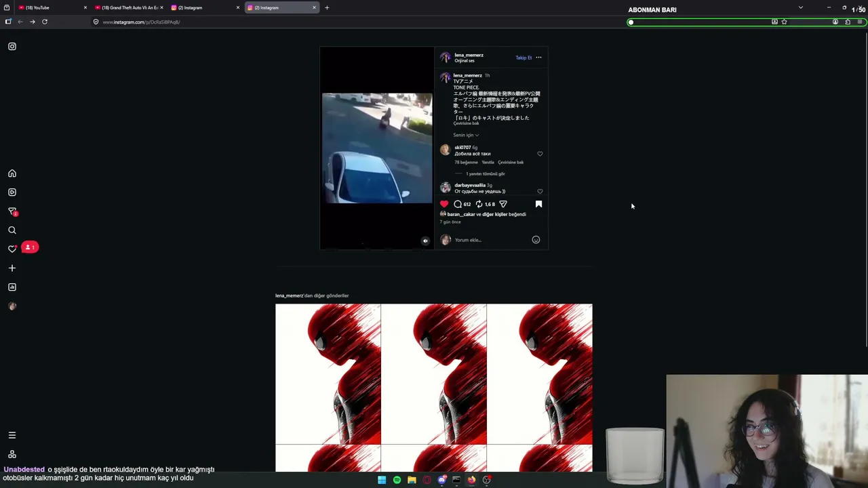Open the middle Spider-Man post thumbnail
The image size is (868, 488).
coord(434,374)
